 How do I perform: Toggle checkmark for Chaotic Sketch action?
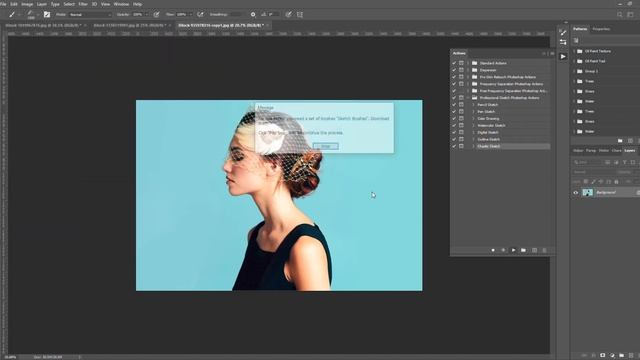tap(454, 146)
